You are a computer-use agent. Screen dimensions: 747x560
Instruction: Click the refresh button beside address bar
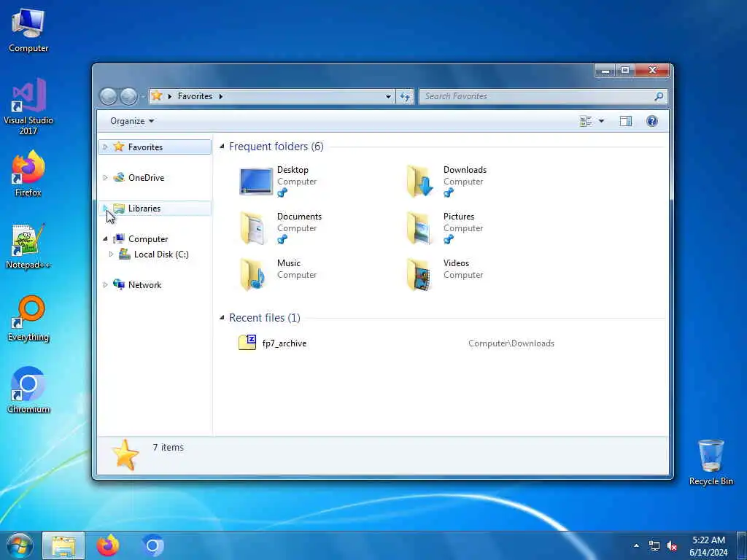click(405, 97)
